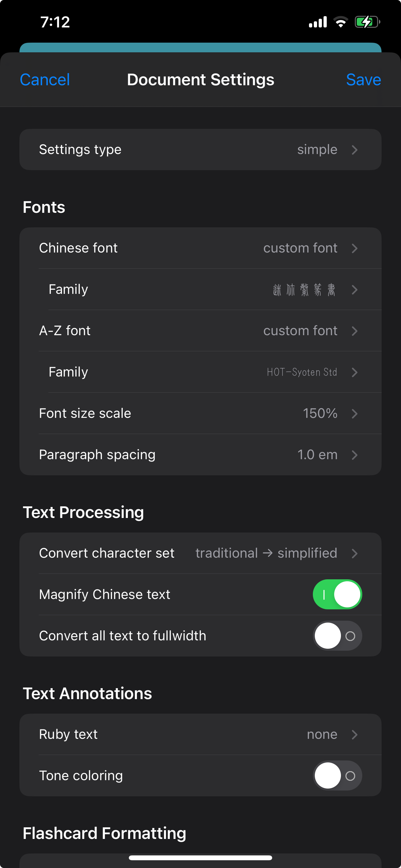Tap the 7:12 clock in status bar
Image resolution: width=401 pixels, height=868 pixels.
coord(55,22)
